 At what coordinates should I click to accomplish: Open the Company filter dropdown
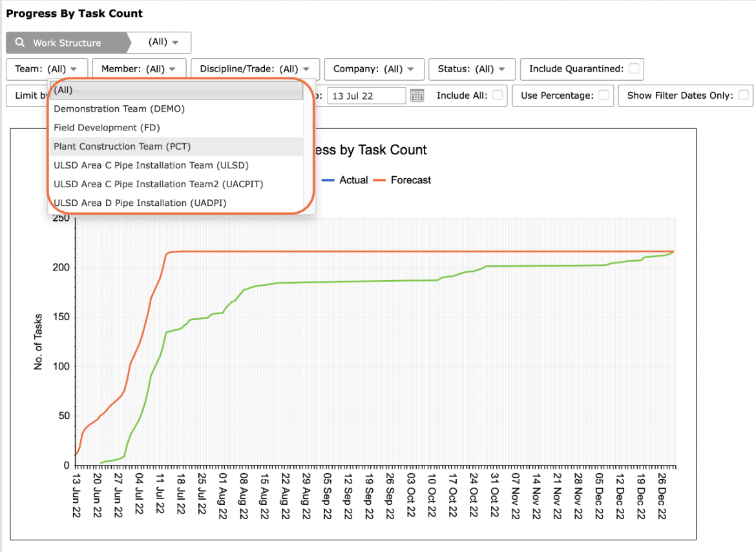click(373, 69)
